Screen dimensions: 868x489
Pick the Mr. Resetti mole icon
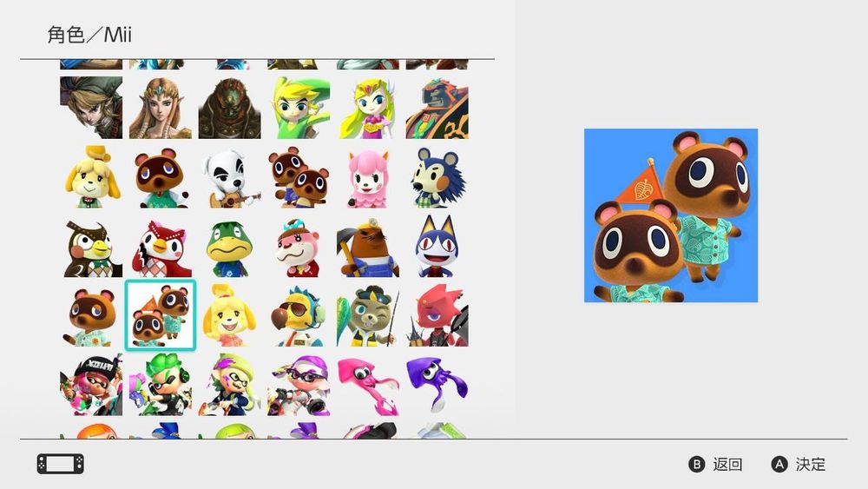point(367,247)
